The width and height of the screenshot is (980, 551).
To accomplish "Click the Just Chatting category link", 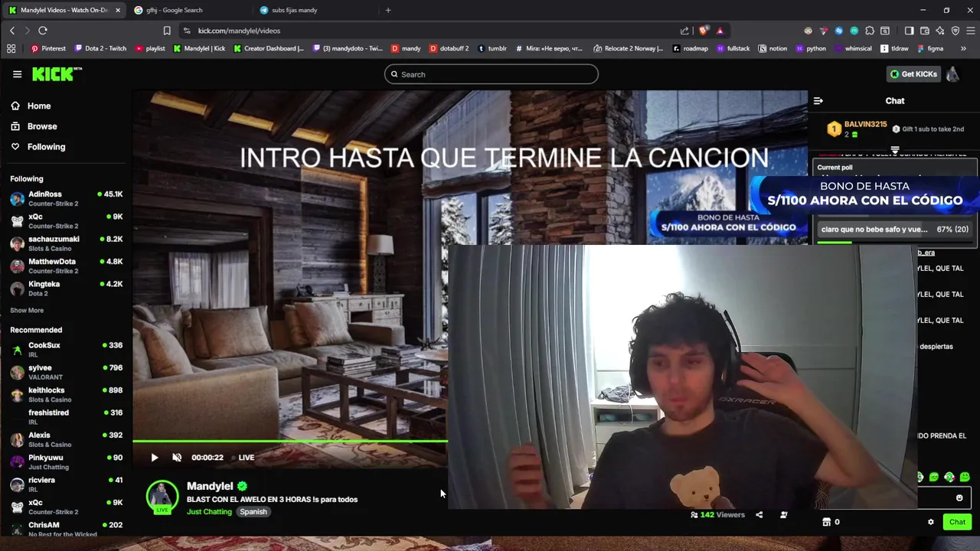I will click(209, 512).
